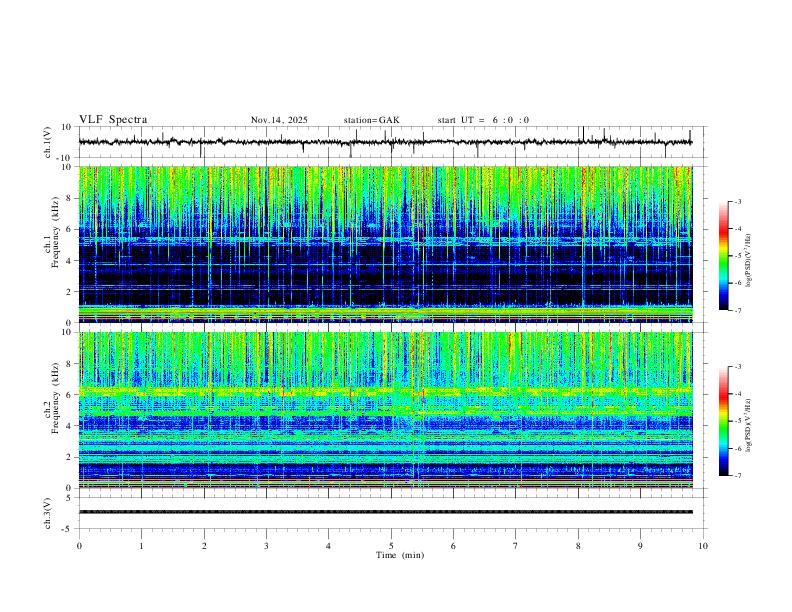
Task: Click time axis tick label "10"
Action: click(703, 546)
